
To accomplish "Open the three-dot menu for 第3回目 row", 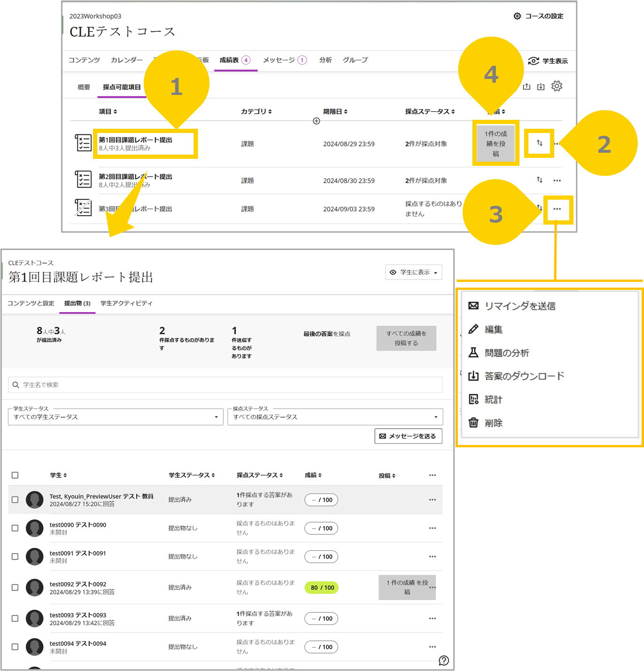I will 557,209.
